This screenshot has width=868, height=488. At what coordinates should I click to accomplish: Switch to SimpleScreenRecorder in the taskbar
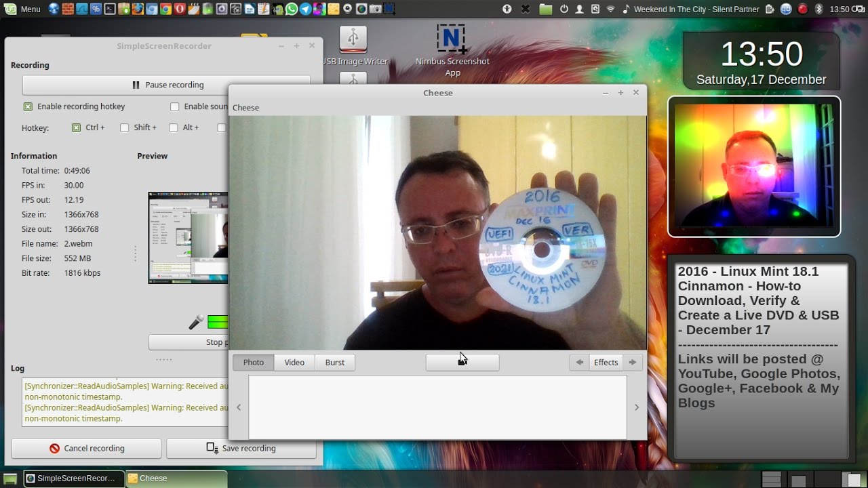coord(74,479)
